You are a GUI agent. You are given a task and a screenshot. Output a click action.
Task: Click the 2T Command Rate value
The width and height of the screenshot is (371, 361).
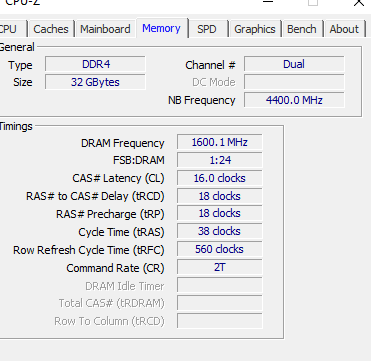[x=219, y=267]
